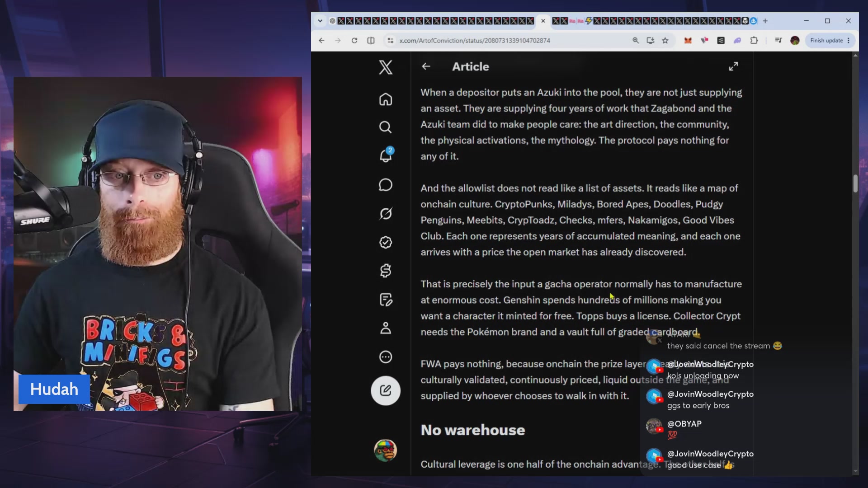Image resolution: width=868 pixels, height=488 pixels.
Task: Toggle the split view side panel icon
Action: [x=371, y=41]
